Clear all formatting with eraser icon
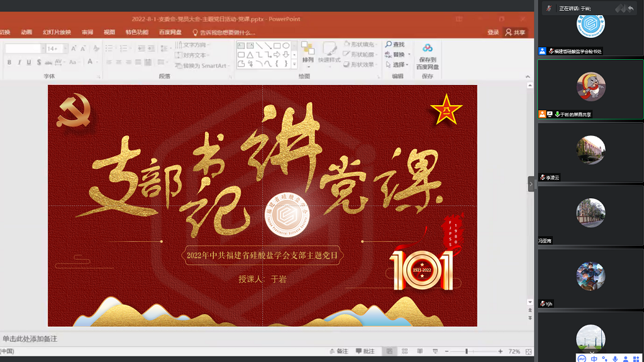Screen dimensions: 644x362 96,48
